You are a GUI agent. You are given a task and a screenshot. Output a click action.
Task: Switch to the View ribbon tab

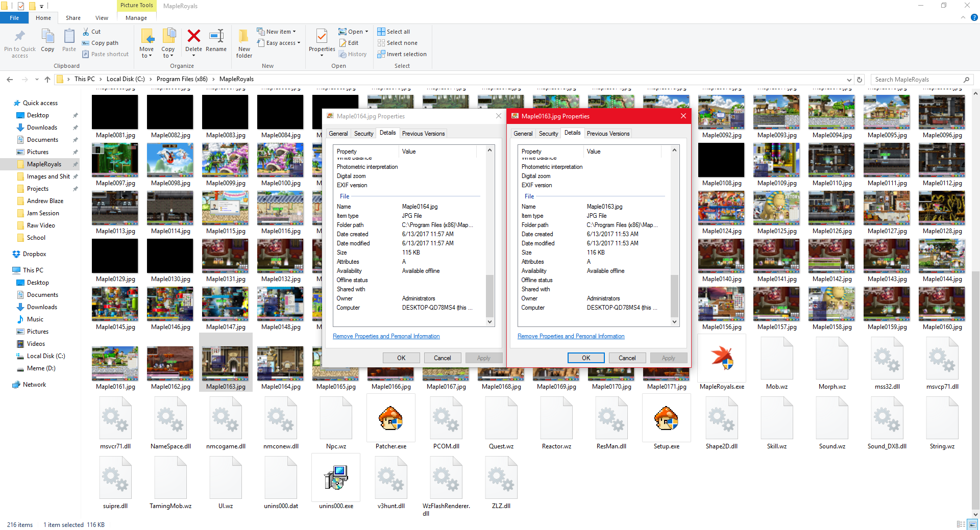pos(102,18)
